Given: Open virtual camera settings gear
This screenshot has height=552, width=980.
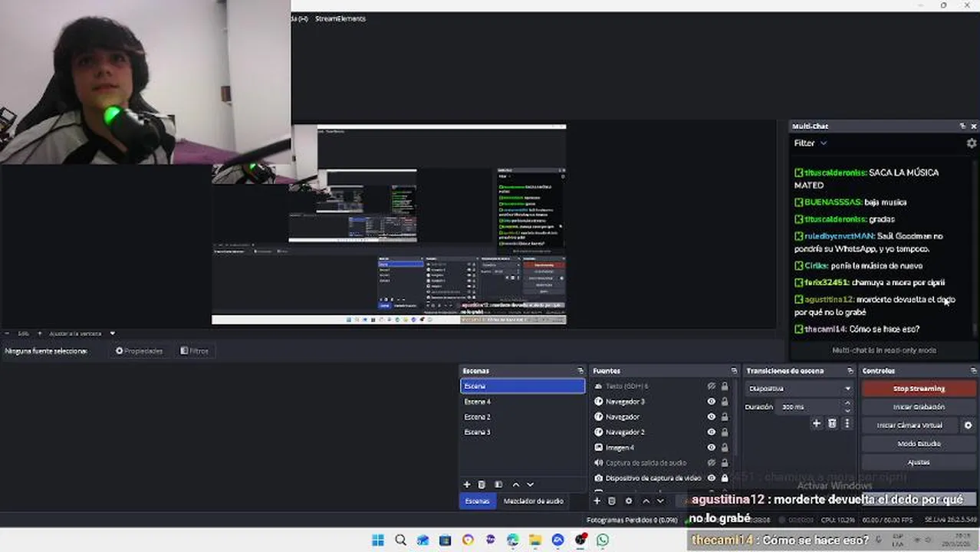Looking at the screenshot, I should point(968,426).
